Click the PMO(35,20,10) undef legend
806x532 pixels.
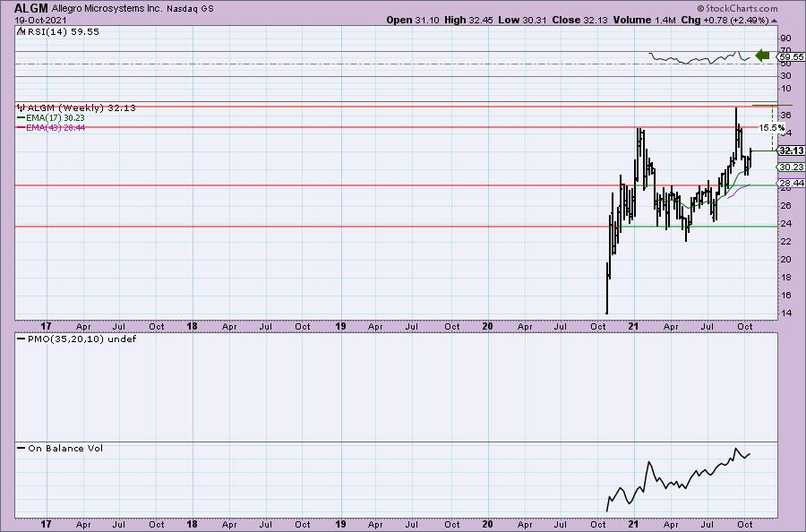pos(81,339)
